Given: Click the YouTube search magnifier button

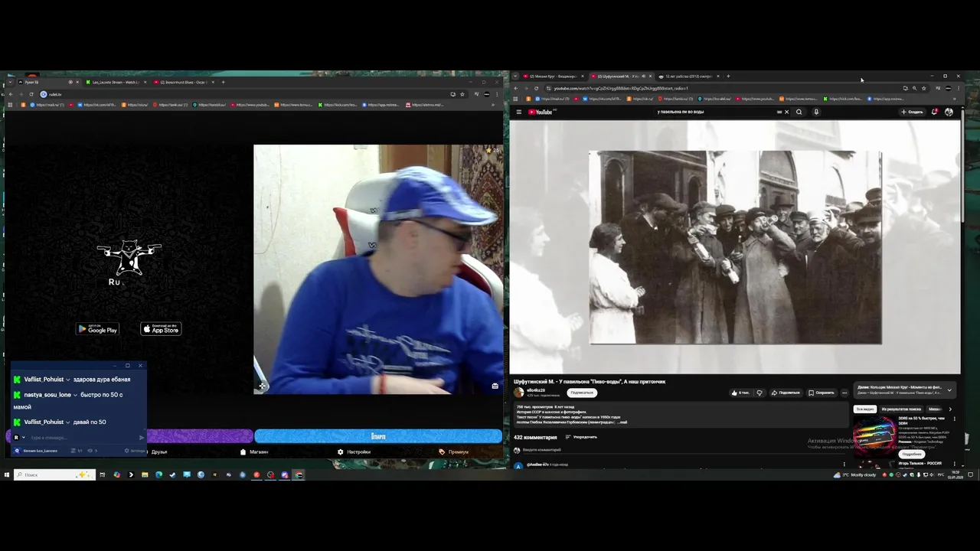Looking at the screenshot, I should [799, 112].
